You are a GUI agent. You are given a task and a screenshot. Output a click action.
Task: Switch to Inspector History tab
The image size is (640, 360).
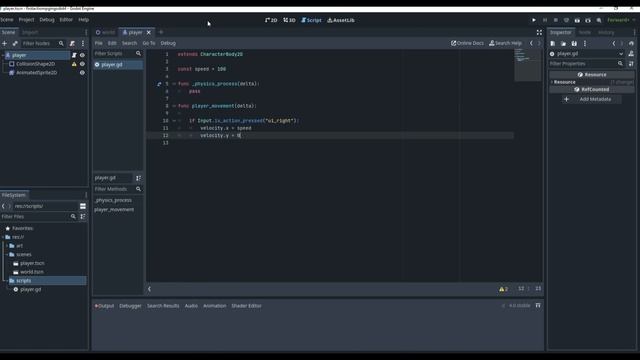[x=606, y=32]
